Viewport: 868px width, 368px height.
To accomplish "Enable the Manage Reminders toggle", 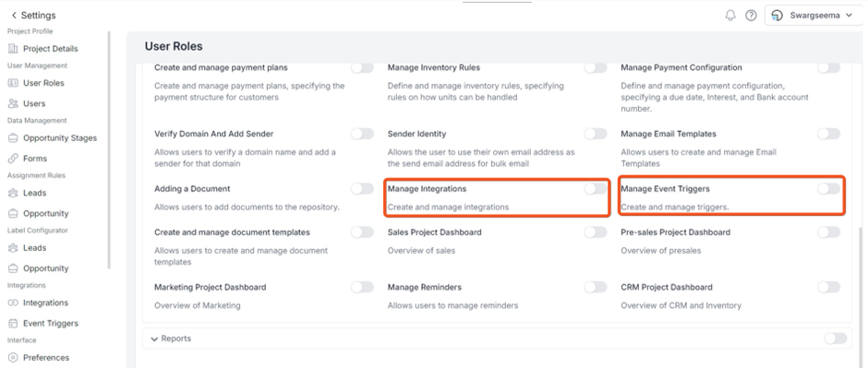I will click(x=595, y=288).
